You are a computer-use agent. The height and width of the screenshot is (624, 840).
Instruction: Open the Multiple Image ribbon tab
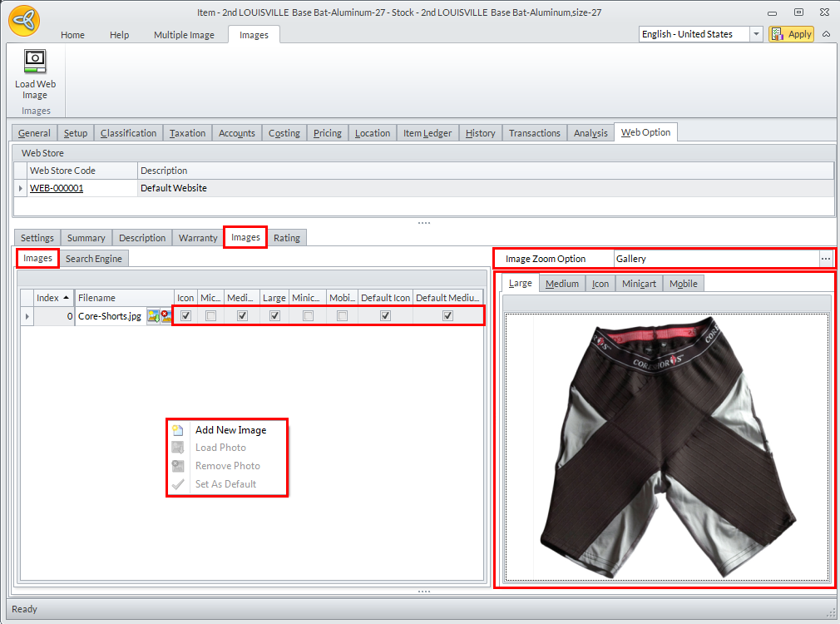coord(184,35)
